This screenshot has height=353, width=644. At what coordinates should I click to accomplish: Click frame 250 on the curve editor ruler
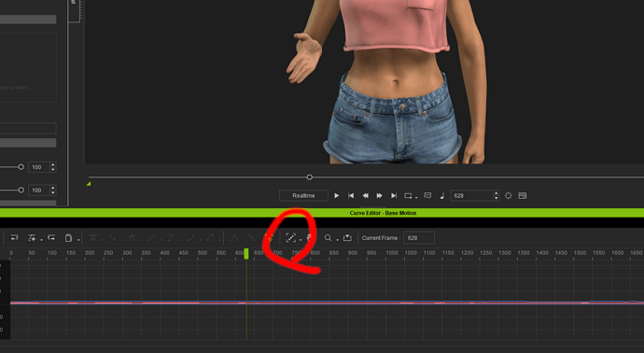108,253
